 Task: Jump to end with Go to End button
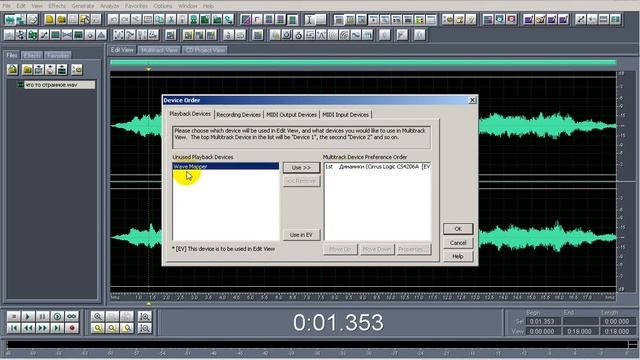click(58, 328)
